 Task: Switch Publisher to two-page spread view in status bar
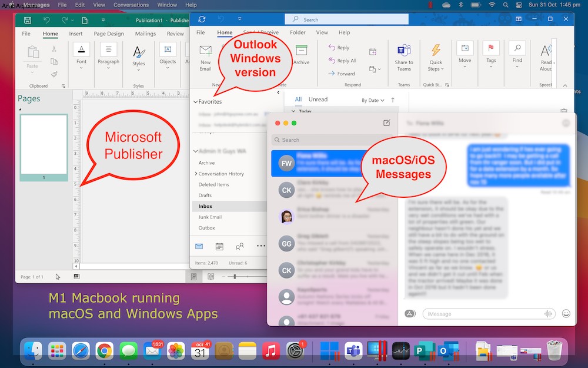tap(211, 277)
